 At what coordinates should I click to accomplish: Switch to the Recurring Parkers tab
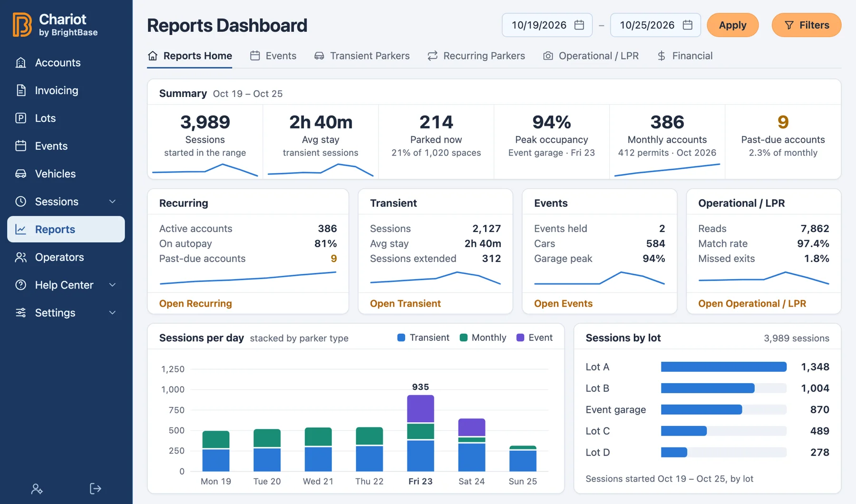pos(476,56)
